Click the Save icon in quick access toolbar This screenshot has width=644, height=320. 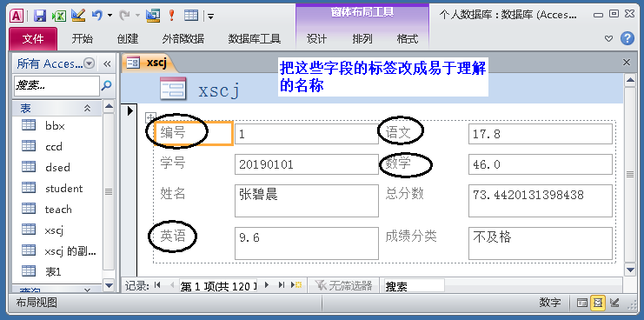click(40, 16)
